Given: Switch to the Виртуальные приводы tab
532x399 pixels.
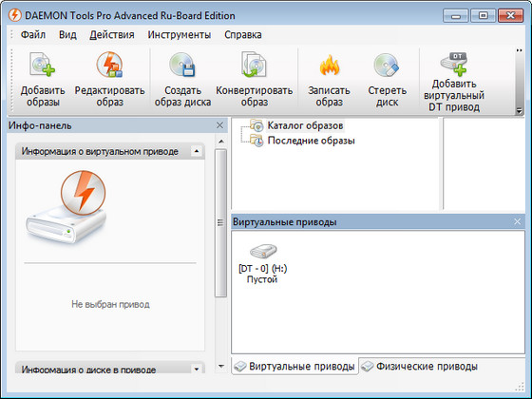Looking at the screenshot, I should [294, 366].
